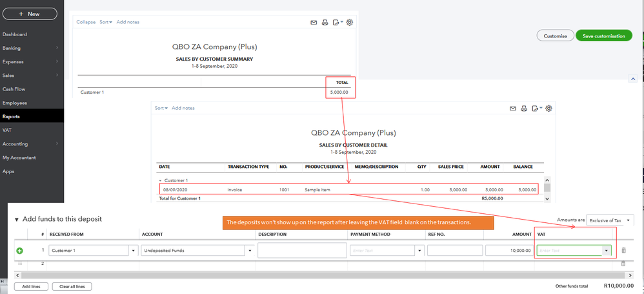644x294 pixels.
Task: Click the export icon in Sales by Customer Detail report
Action: coord(536,109)
